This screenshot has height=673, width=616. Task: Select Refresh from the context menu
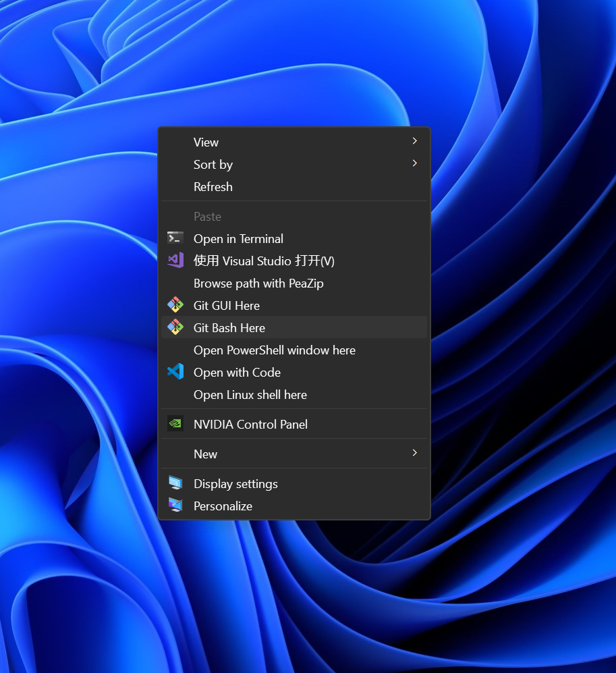(x=213, y=187)
